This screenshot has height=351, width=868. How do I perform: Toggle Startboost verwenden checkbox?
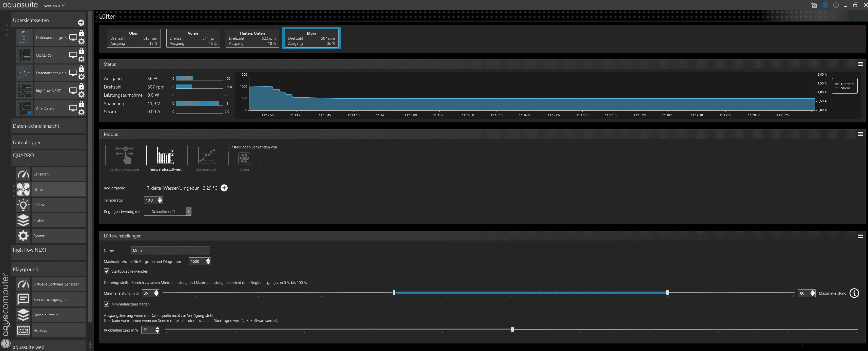point(107,271)
